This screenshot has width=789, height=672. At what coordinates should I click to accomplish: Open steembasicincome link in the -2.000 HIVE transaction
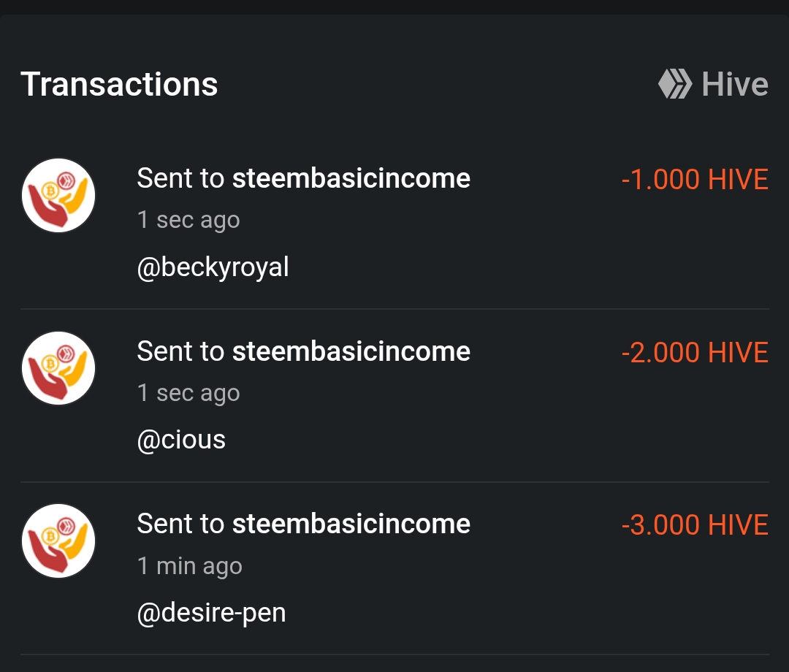click(x=351, y=351)
